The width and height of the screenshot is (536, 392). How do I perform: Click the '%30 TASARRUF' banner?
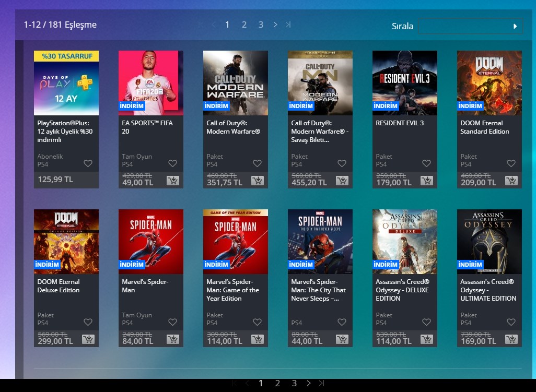66,56
